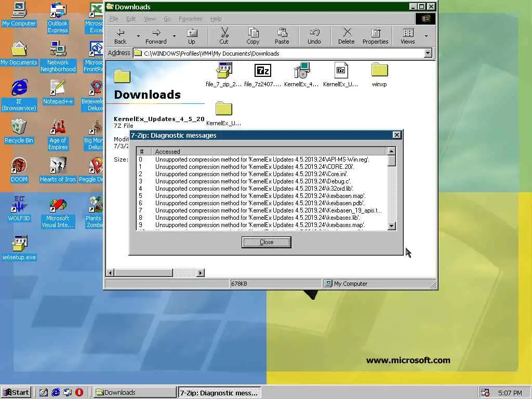Click Back toolbar button in Downloads
This screenshot has height=399, width=532.
tap(120, 36)
